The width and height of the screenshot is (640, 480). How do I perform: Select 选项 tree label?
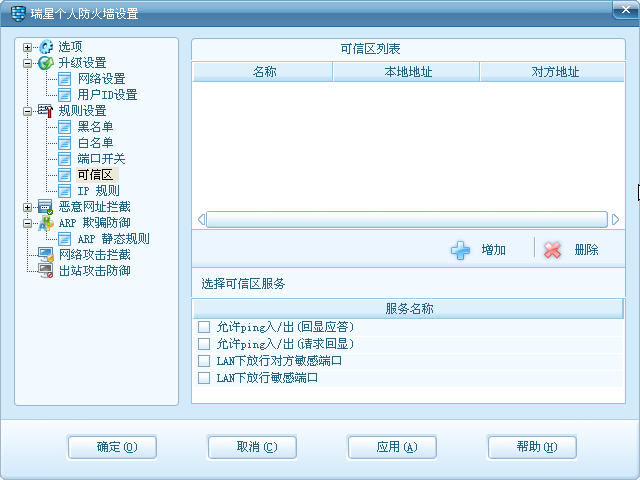70,47
